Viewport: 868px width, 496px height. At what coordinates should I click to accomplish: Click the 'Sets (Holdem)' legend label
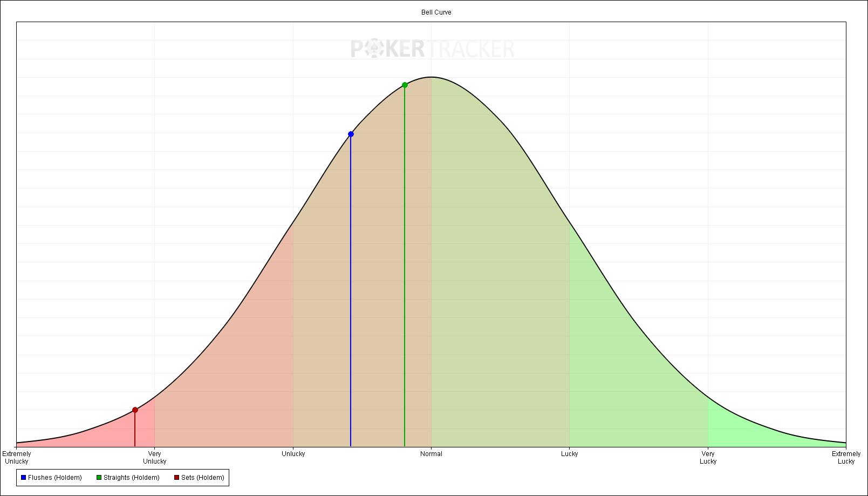coord(203,478)
